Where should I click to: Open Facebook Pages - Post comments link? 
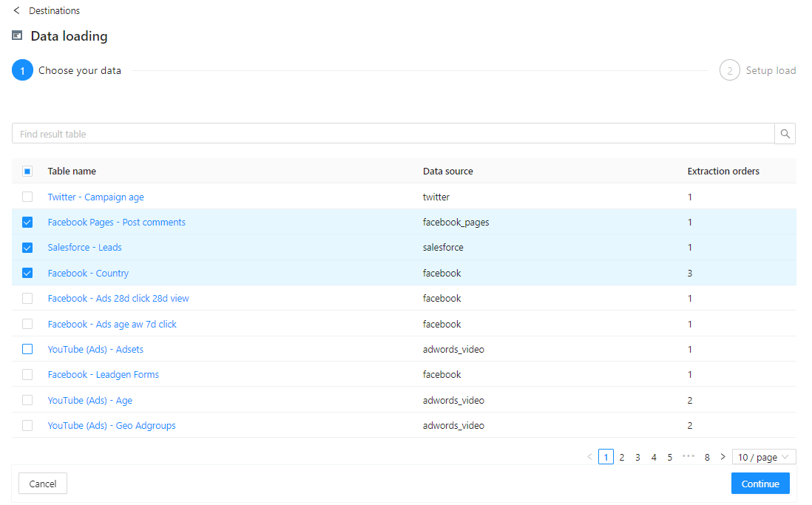point(117,223)
